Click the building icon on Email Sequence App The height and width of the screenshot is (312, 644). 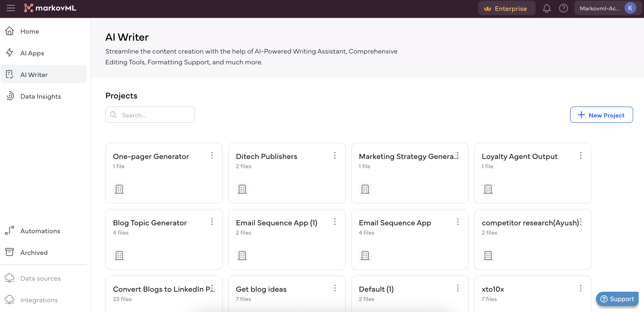click(x=365, y=255)
